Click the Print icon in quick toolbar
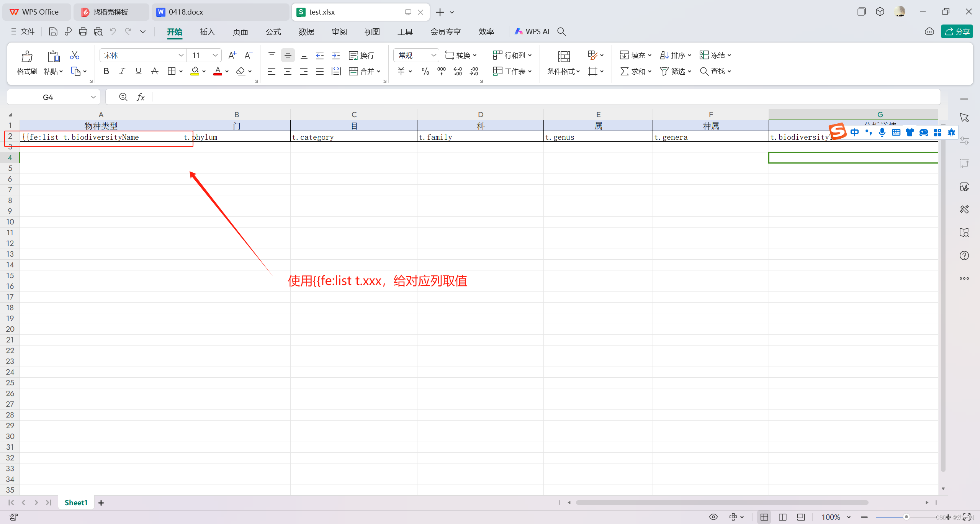The image size is (980, 524). click(83, 32)
